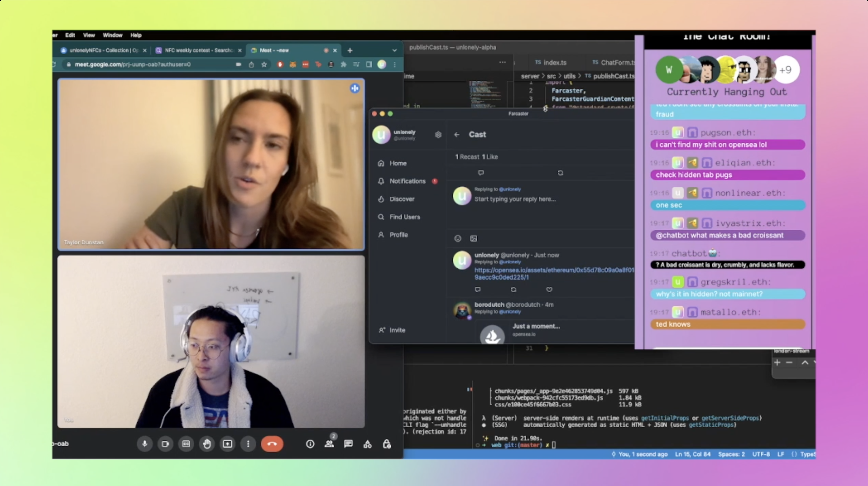868x486 pixels.
Task: Attach an image to the Farcaster reply
Action: (474, 239)
